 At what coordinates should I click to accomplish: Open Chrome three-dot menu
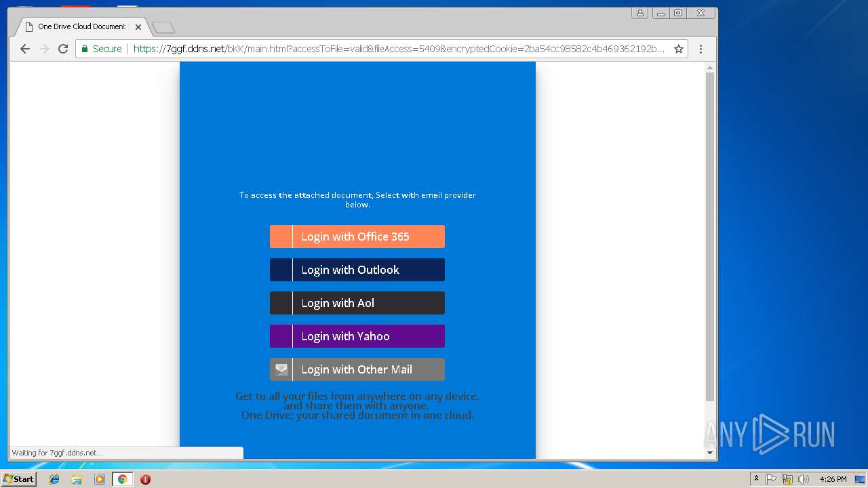pos(701,49)
